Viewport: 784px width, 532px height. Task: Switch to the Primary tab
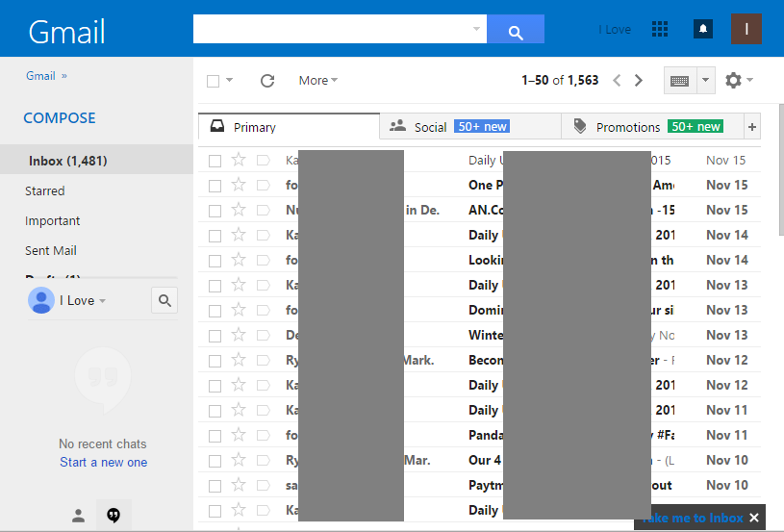pyautogui.click(x=289, y=127)
